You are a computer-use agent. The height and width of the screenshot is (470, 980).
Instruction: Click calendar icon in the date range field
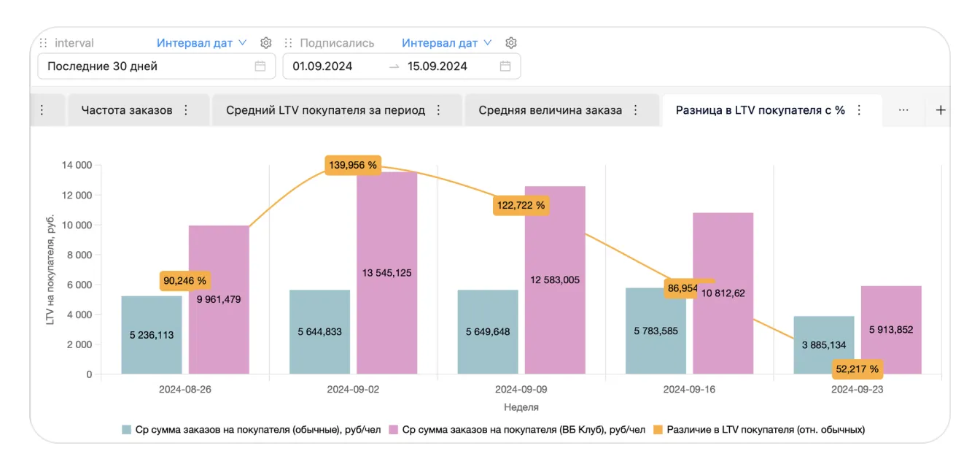coord(505,66)
